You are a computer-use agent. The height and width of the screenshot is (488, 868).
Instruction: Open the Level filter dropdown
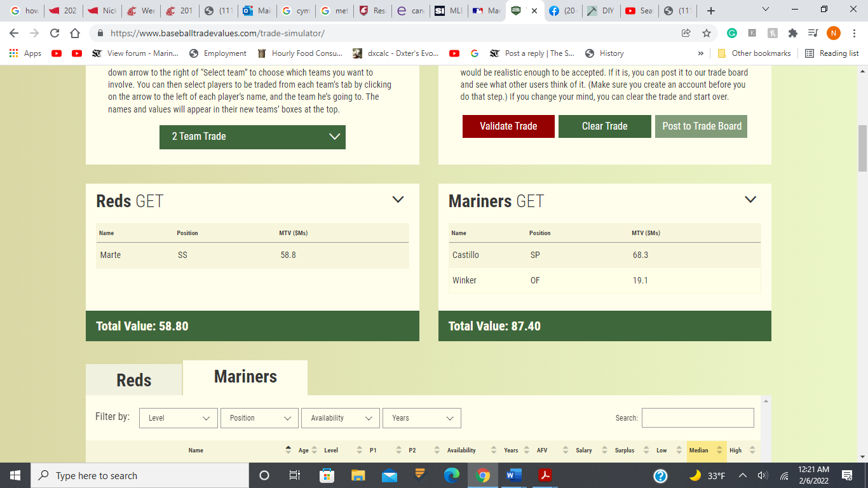pyautogui.click(x=179, y=418)
